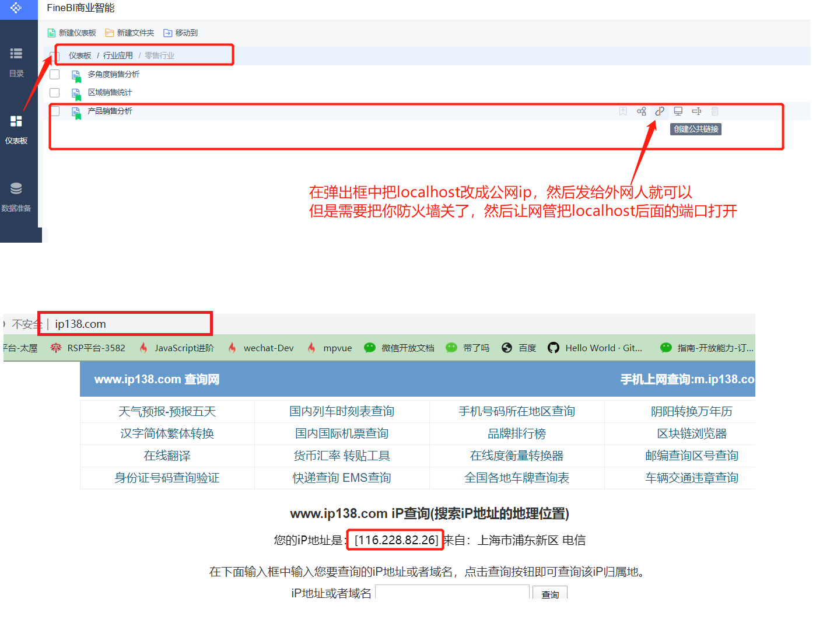Click the trash delete icon in 产品销售分析 row
The width and height of the screenshot is (816, 644).
click(x=715, y=111)
